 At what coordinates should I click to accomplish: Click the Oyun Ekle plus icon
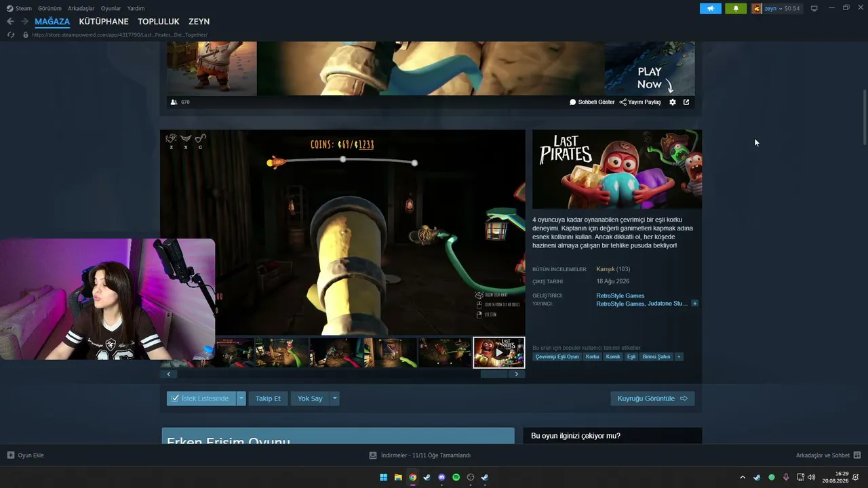point(11,455)
